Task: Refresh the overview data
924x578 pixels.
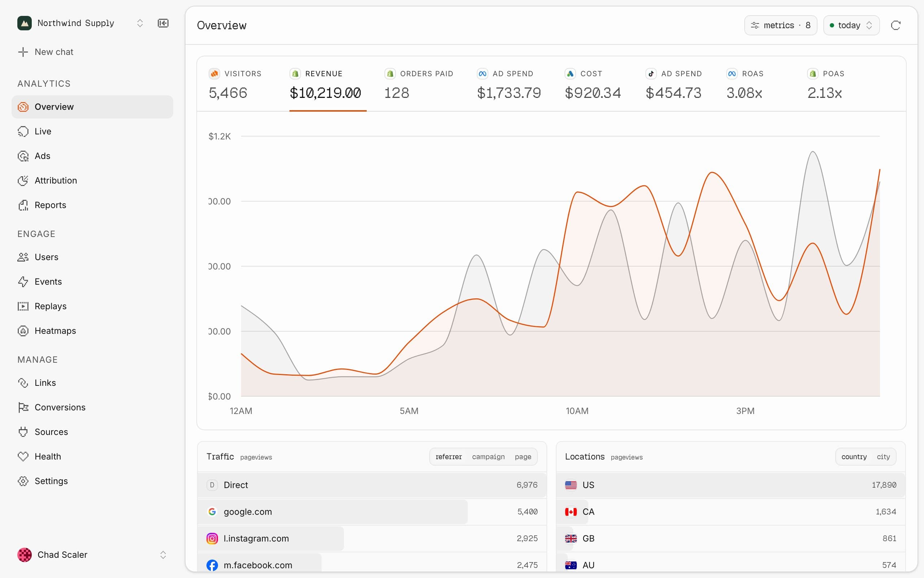Action: [x=896, y=25]
